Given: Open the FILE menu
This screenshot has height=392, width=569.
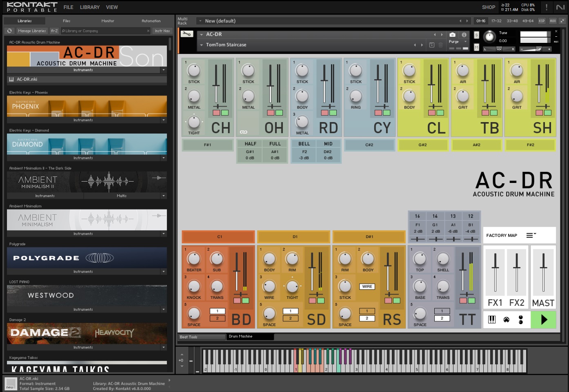Looking at the screenshot, I should (68, 7).
